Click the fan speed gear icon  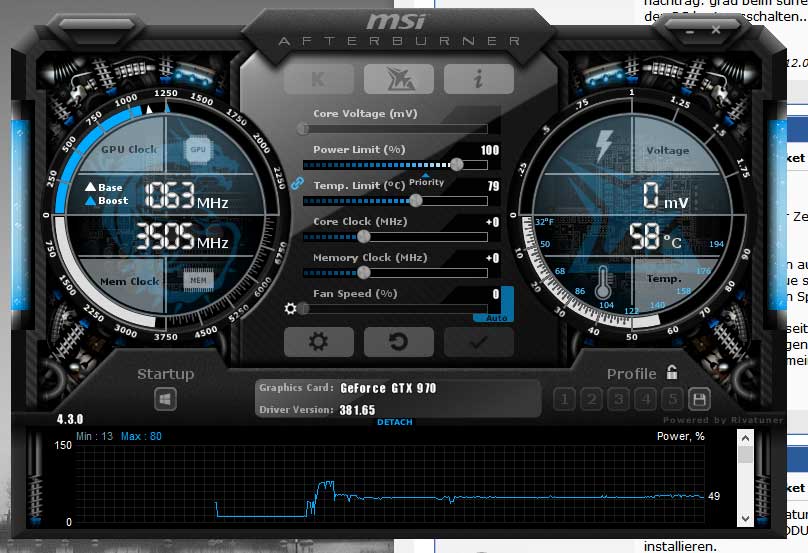pos(290,309)
